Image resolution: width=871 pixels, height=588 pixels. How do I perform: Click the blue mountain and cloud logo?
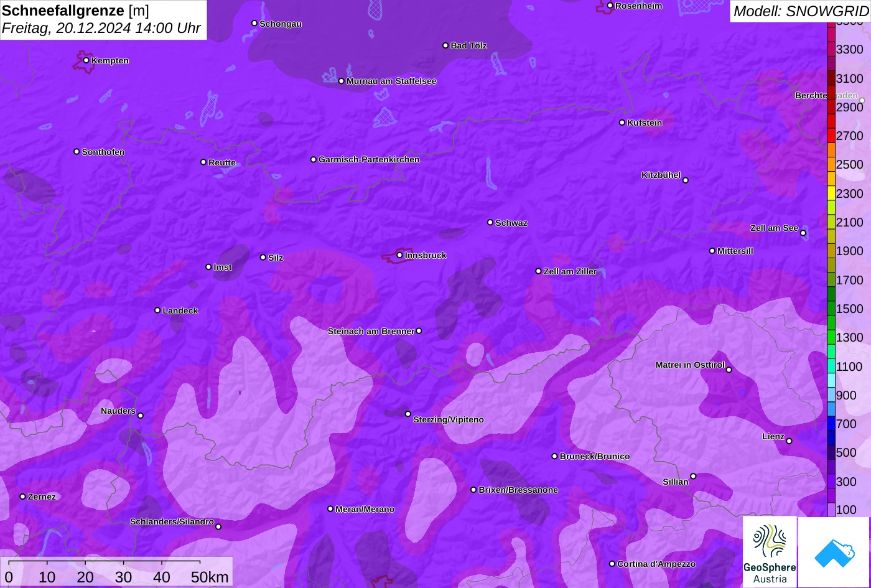(x=834, y=552)
